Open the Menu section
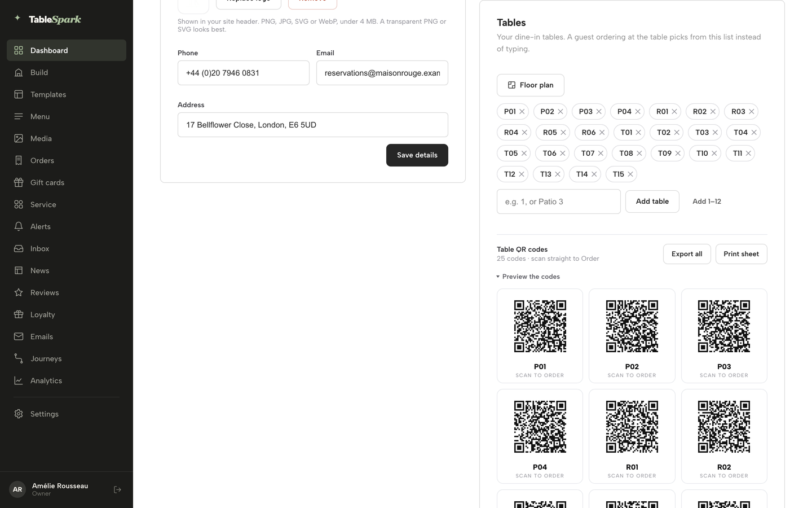812x508 pixels. 67,116
